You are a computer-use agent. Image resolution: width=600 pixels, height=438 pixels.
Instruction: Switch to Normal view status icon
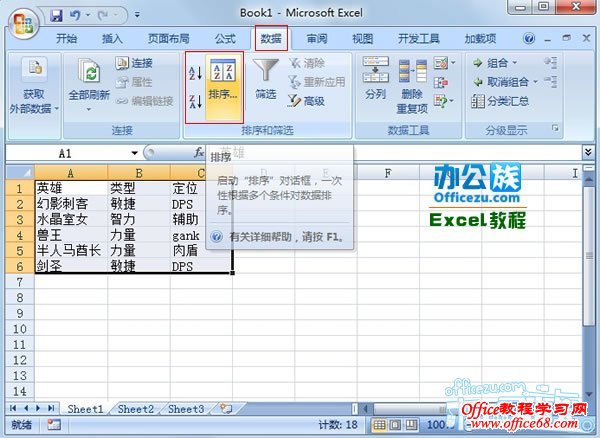pyautogui.click(x=380, y=425)
